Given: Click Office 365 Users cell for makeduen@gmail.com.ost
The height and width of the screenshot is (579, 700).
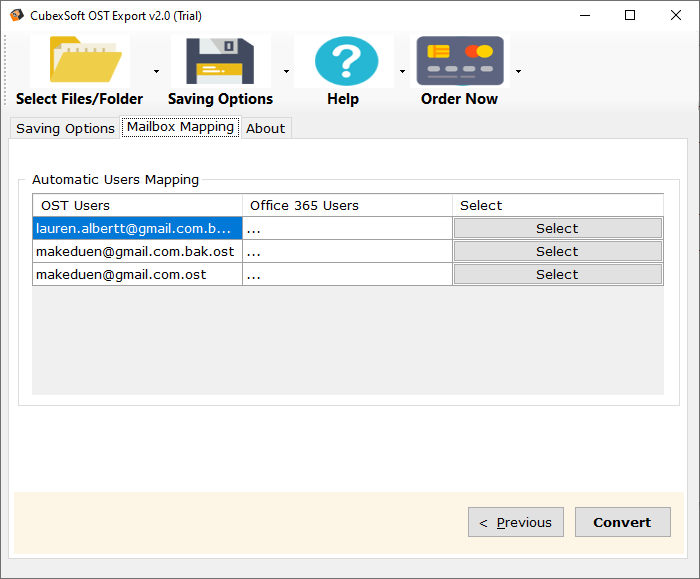Looking at the screenshot, I should pos(347,274).
